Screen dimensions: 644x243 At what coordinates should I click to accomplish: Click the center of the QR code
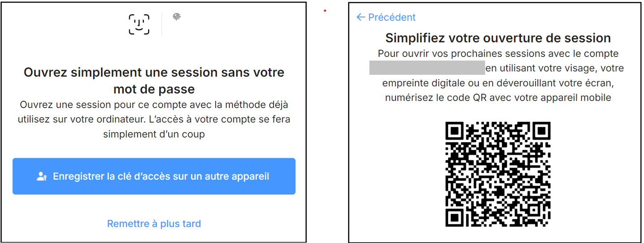(x=498, y=174)
